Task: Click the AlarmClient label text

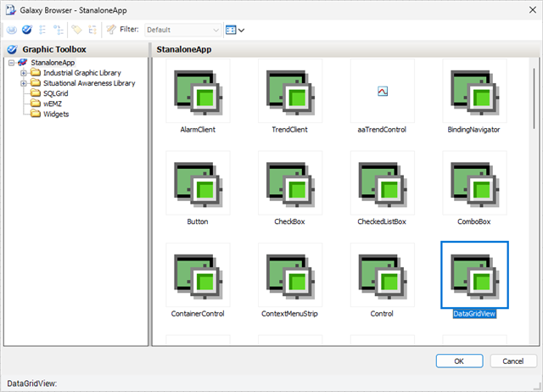Action: 198,130
